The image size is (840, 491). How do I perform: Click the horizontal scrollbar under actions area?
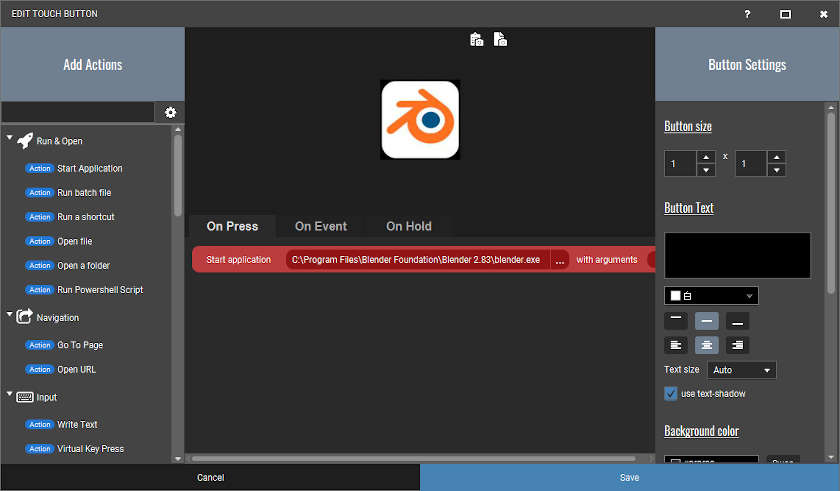(414, 459)
